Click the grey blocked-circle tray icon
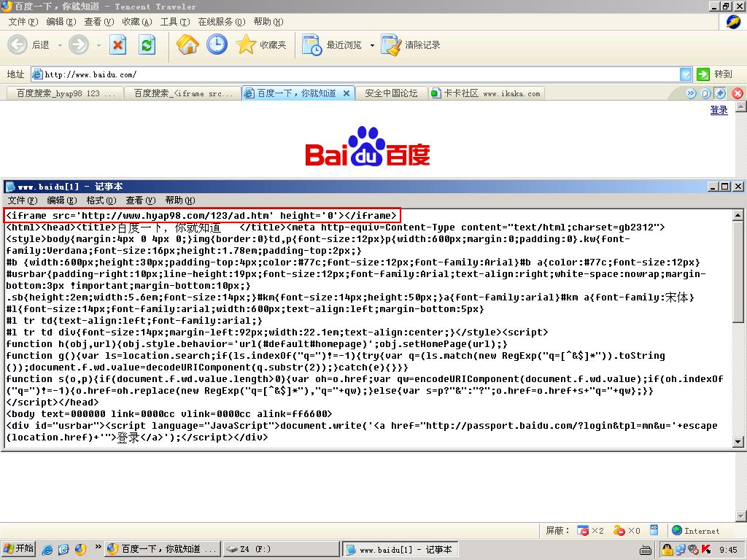The width and height of the screenshot is (747, 560). coord(693,550)
